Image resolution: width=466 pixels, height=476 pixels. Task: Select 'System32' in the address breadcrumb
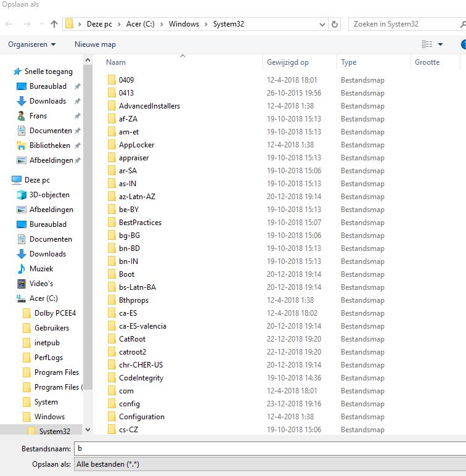click(x=229, y=24)
